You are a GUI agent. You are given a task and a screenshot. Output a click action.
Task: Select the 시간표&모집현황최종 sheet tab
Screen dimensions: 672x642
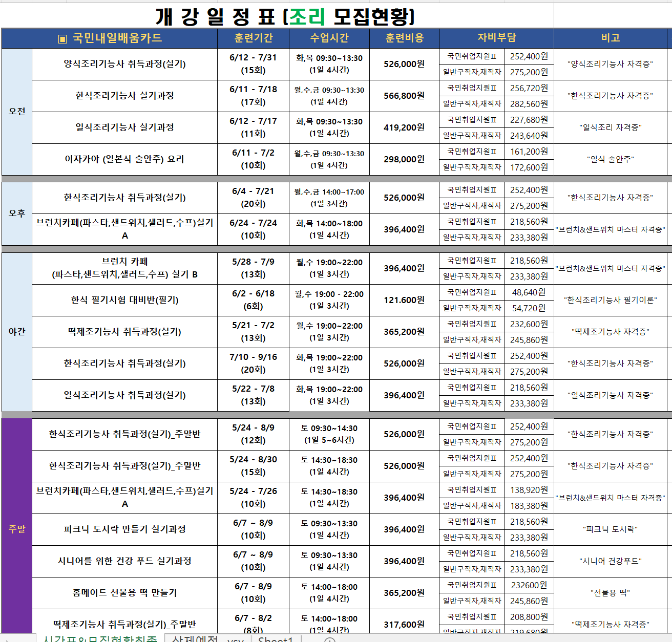[x=100, y=639]
